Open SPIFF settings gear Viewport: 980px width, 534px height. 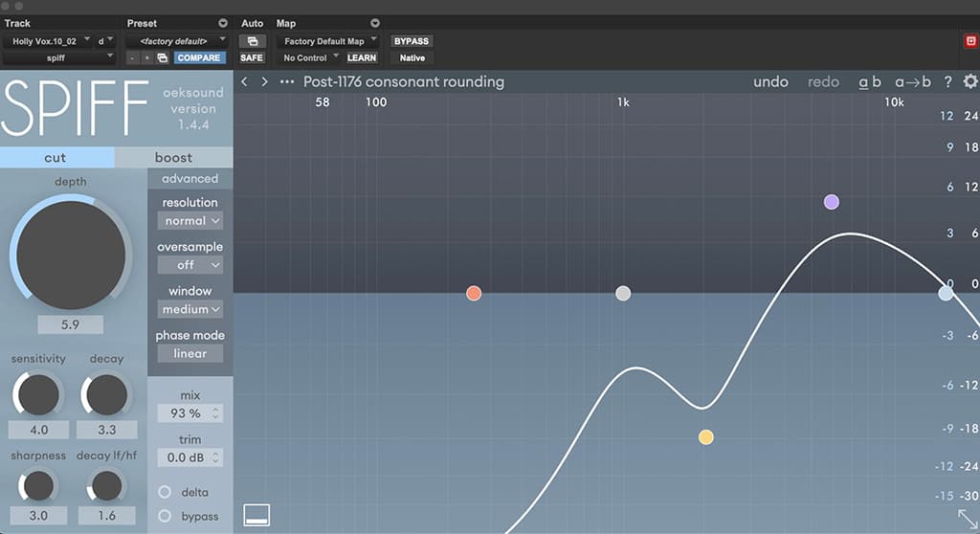pyautogui.click(x=970, y=82)
